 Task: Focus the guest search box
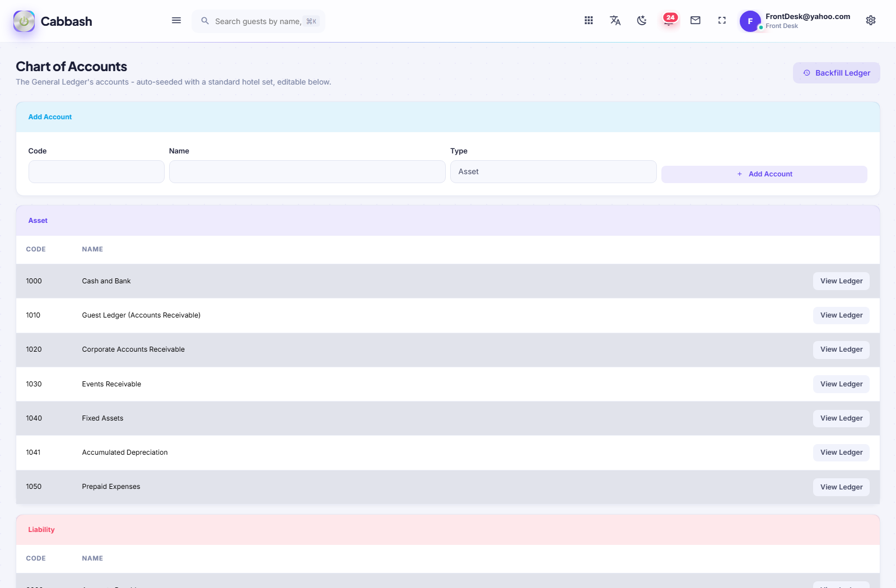[258, 21]
